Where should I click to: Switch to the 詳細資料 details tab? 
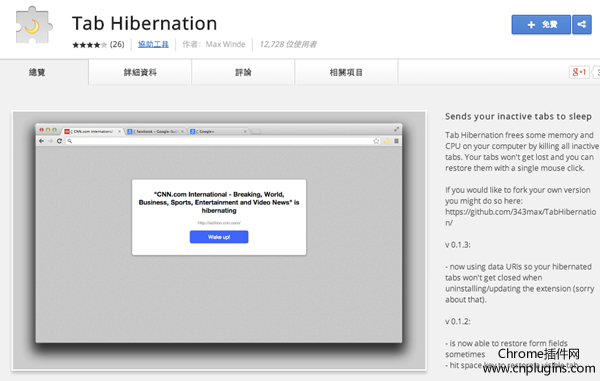[x=140, y=72]
